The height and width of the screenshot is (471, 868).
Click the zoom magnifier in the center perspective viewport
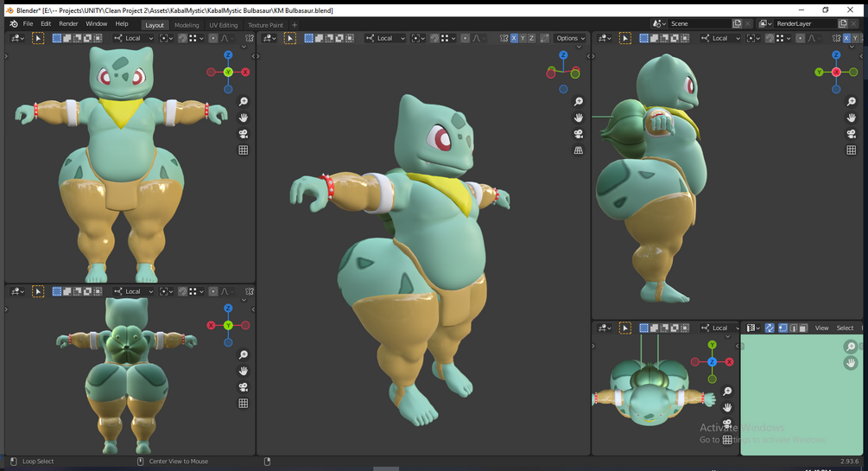click(579, 101)
